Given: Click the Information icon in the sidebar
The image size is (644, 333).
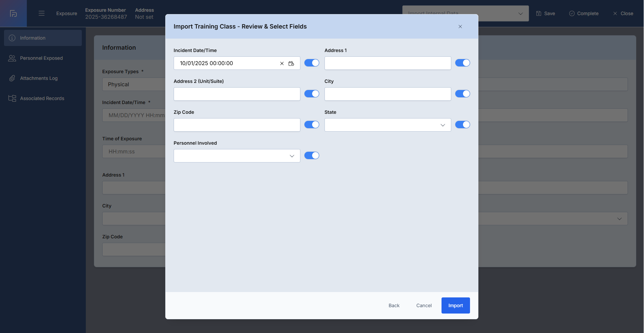Looking at the screenshot, I should 12,38.
